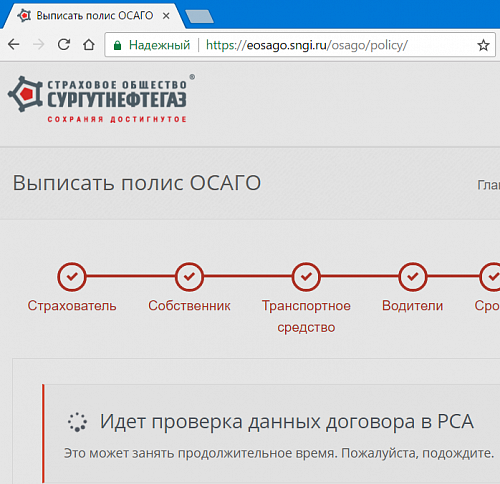Click the Страхователь step label
The image size is (500, 484).
[72, 306]
